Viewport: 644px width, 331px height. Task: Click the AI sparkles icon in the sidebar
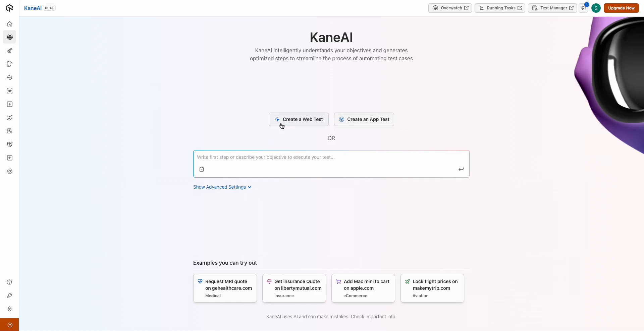point(10,118)
